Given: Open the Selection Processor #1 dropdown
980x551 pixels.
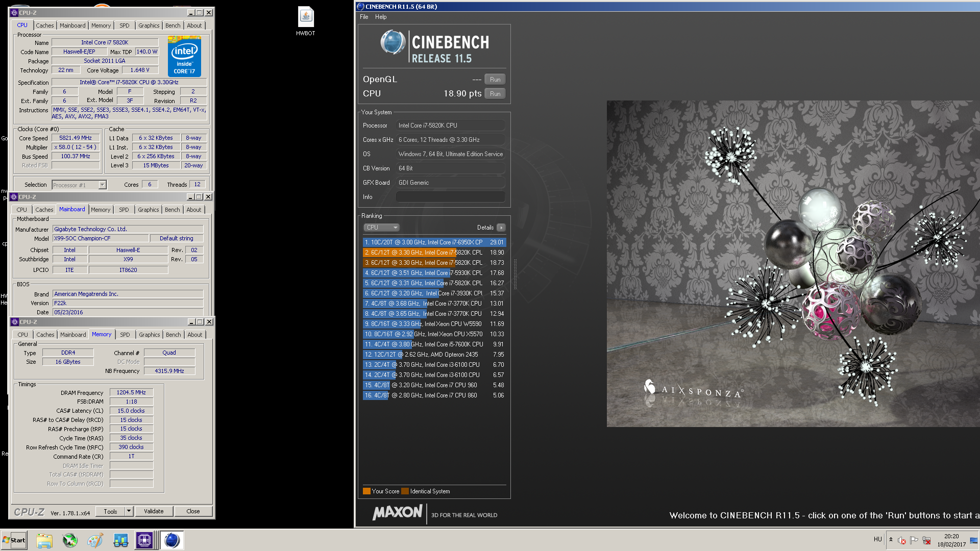Looking at the screenshot, I should 79,185.
